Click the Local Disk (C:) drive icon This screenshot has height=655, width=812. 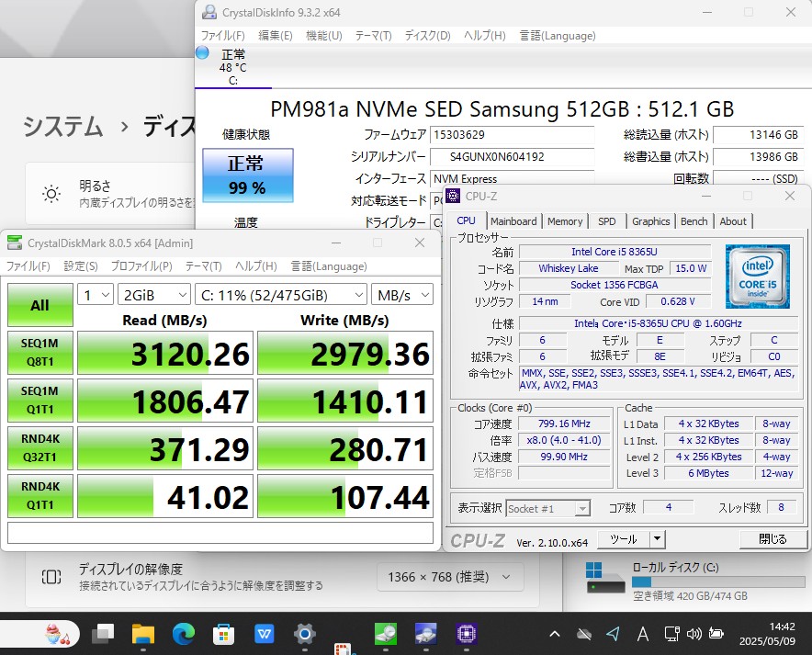(604, 578)
